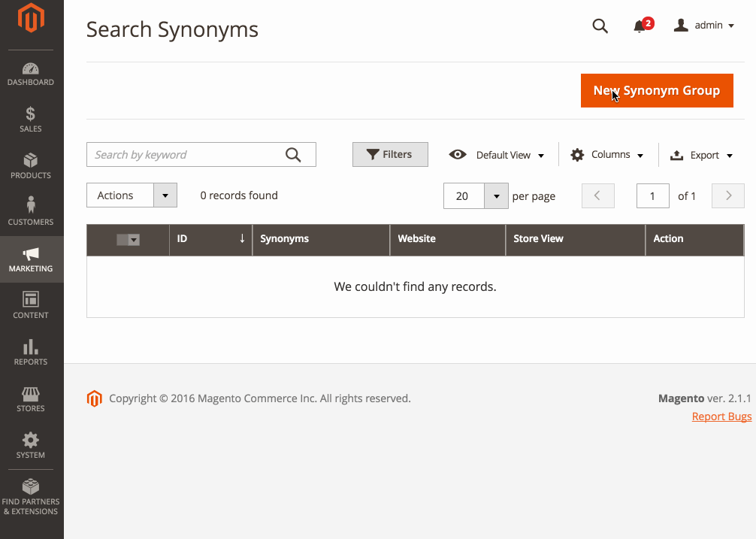
Task: Open notifications via the bell icon
Action: point(640,27)
